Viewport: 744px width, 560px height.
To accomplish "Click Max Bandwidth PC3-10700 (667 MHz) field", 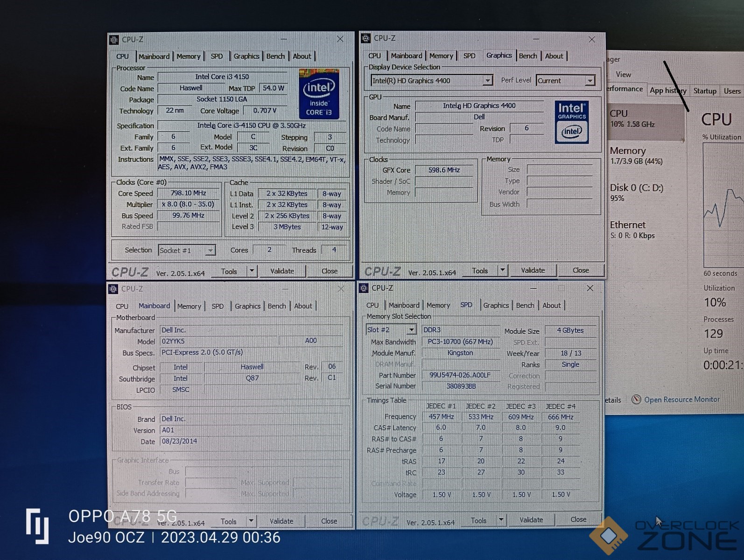I will tap(461, 342).
